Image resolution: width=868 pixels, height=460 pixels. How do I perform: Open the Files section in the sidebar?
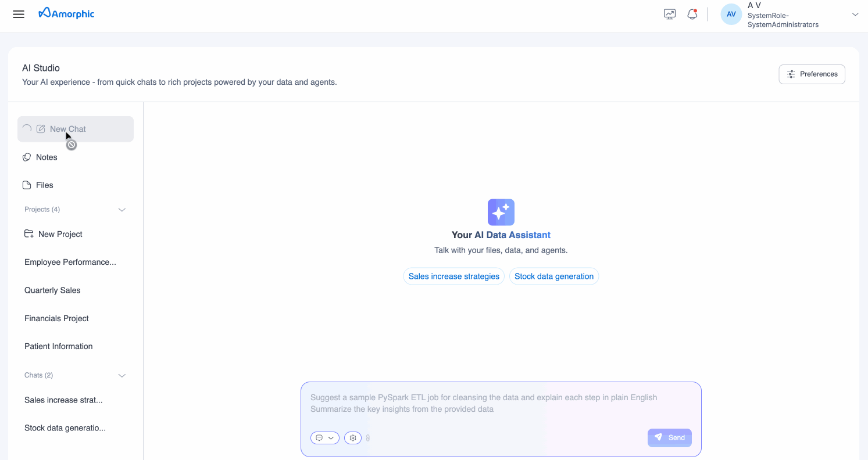click(x=44, y=185)
